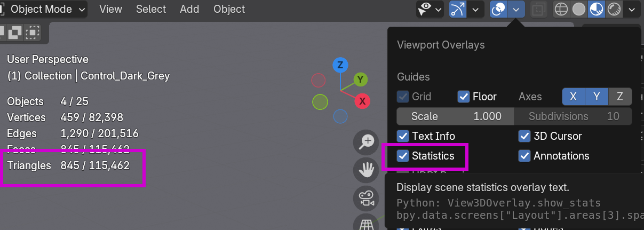The image size is (644, 230).
Task: Switch perspective/orthographic with the grid icon
Action: 367,224
